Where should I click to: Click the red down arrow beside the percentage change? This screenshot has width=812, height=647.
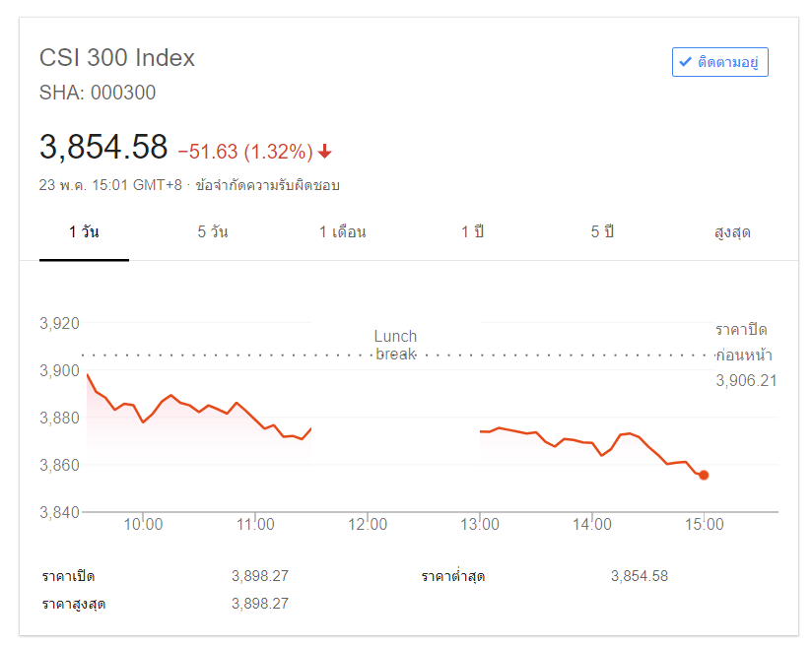tap(325, 152)
